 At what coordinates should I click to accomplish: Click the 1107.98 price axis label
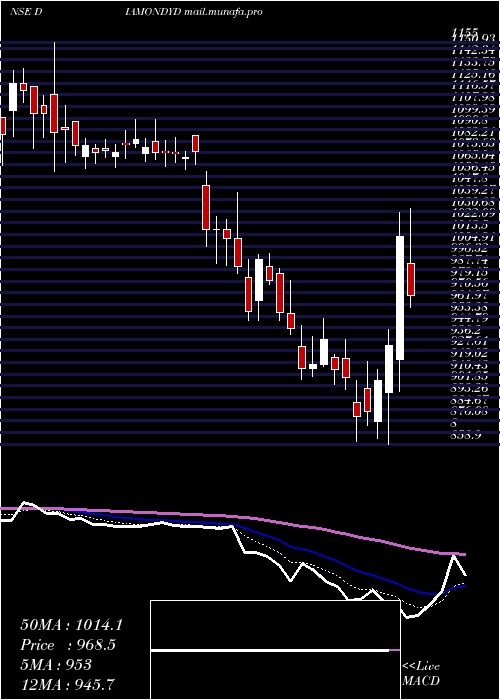tap(475, 98)
